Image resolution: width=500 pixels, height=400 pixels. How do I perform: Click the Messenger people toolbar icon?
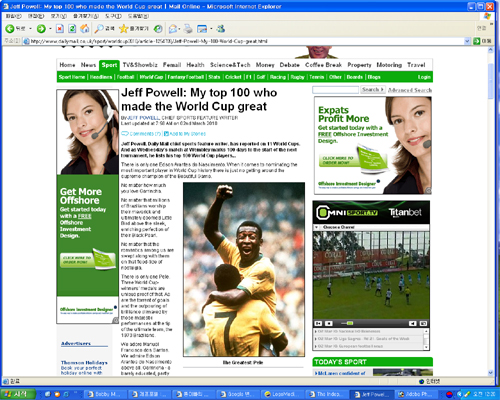click(x=221, y=29)
